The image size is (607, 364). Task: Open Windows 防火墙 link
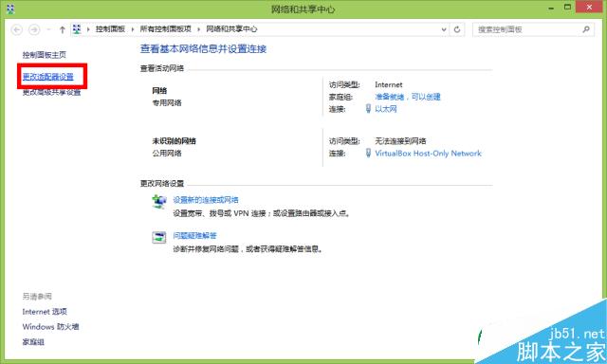point(50,326)
